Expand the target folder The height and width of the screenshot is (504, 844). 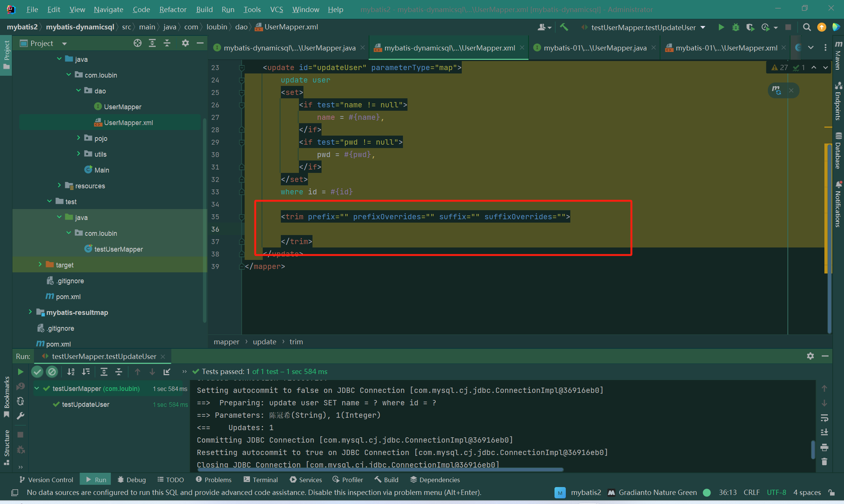40,265
